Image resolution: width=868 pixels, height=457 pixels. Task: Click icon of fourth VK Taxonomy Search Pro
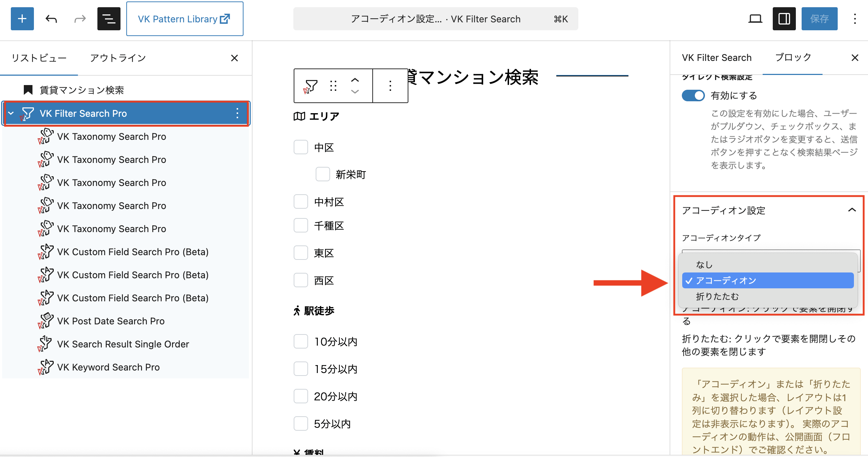point(45,206)
